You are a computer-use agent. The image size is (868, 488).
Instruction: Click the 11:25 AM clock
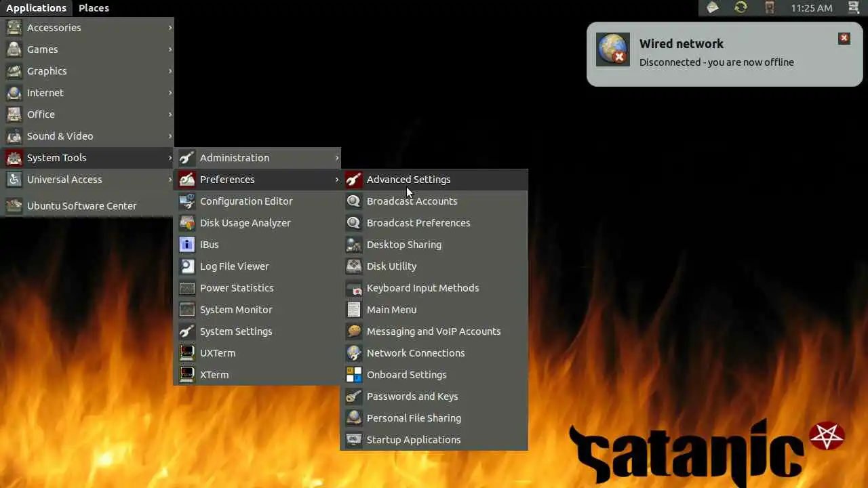(x=811, y=8)
